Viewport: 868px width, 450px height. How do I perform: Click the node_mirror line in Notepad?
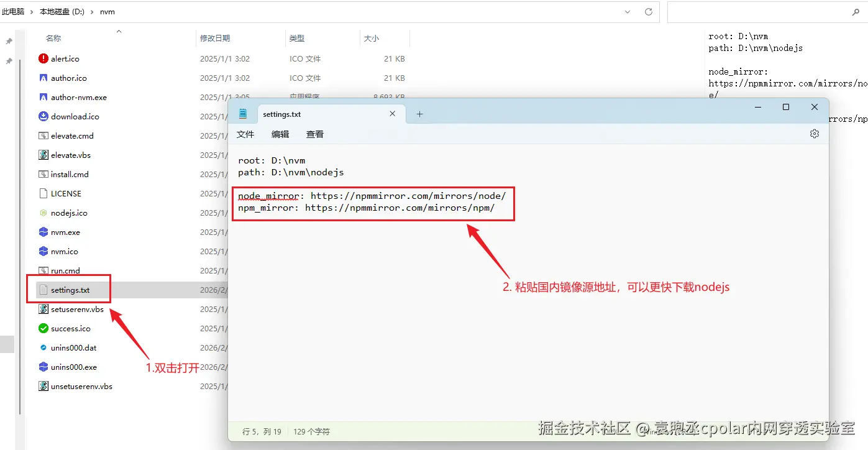coord(372,196)
